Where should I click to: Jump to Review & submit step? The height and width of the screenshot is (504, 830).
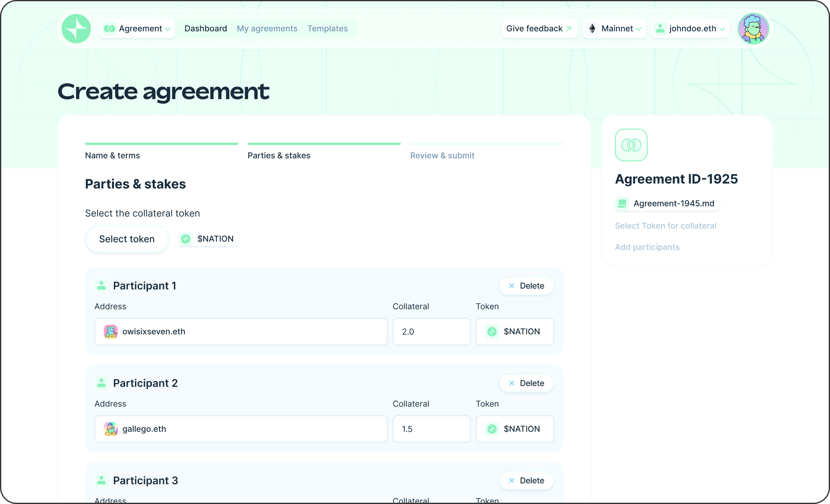click(487, 151)
